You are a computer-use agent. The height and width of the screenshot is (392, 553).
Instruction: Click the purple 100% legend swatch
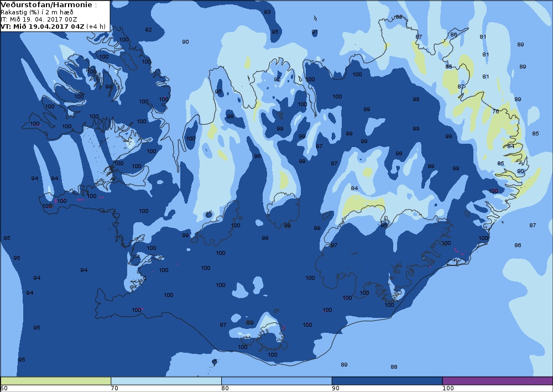[x=498, y=381]
